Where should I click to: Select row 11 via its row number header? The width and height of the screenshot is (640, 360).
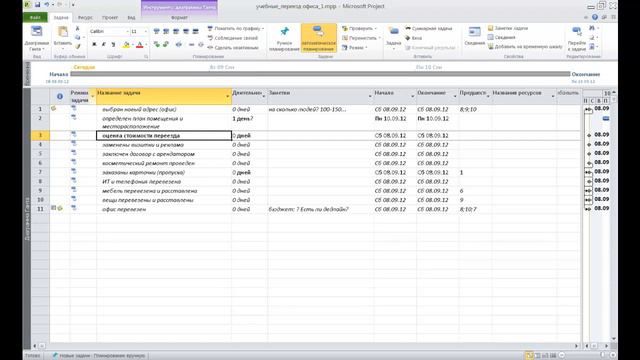tap(40, 209)
